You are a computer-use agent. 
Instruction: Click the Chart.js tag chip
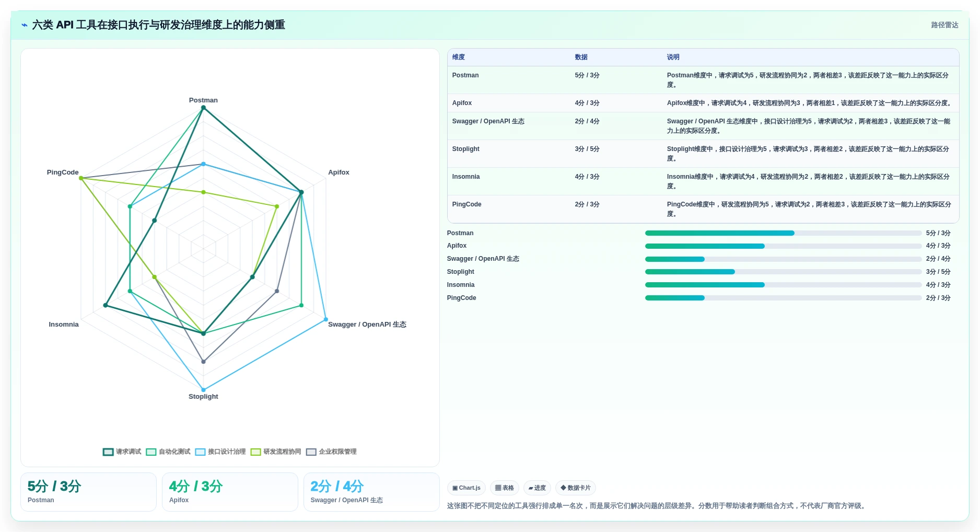(x=466, y=488)
